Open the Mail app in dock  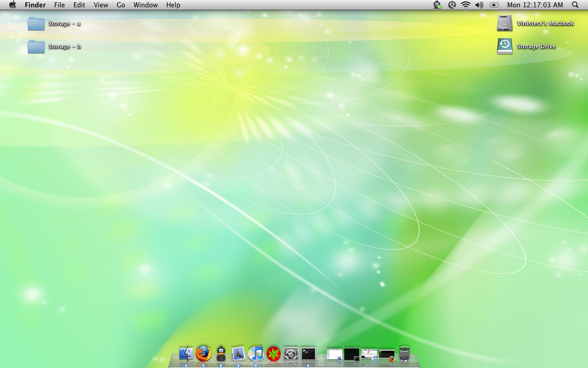238,354
